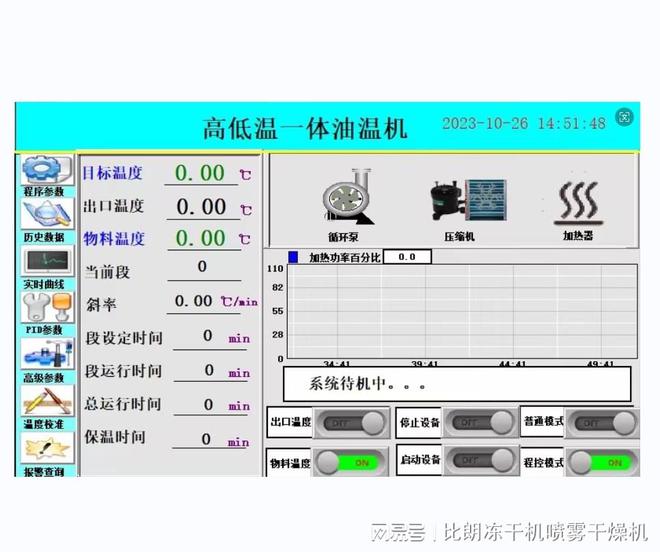Click the 加热功率百分比 legend text
Viewport: 660px width, 552px height.
[344, 257]
